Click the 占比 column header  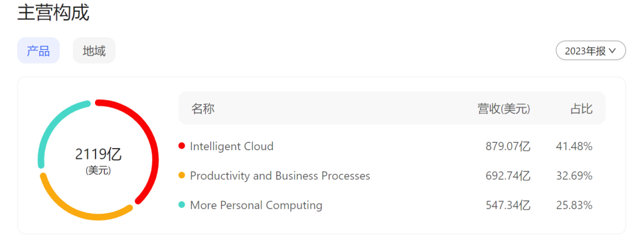pyautogui.click(x=581, y=109)
